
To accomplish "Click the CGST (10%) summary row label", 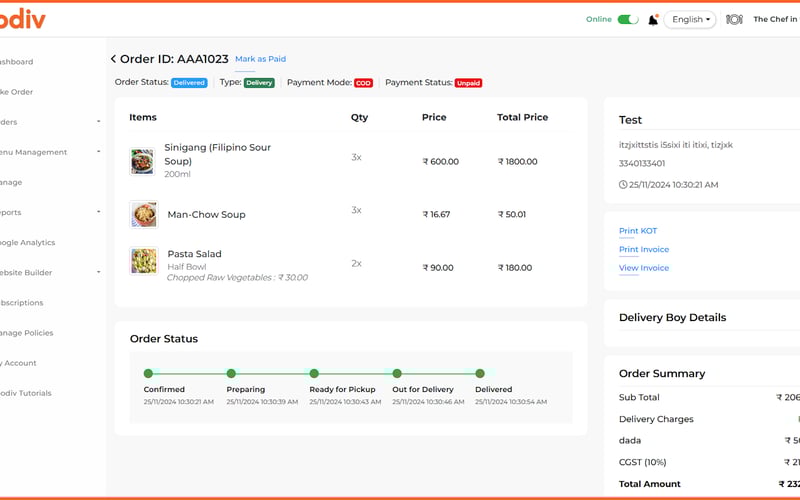I will 642,462.
